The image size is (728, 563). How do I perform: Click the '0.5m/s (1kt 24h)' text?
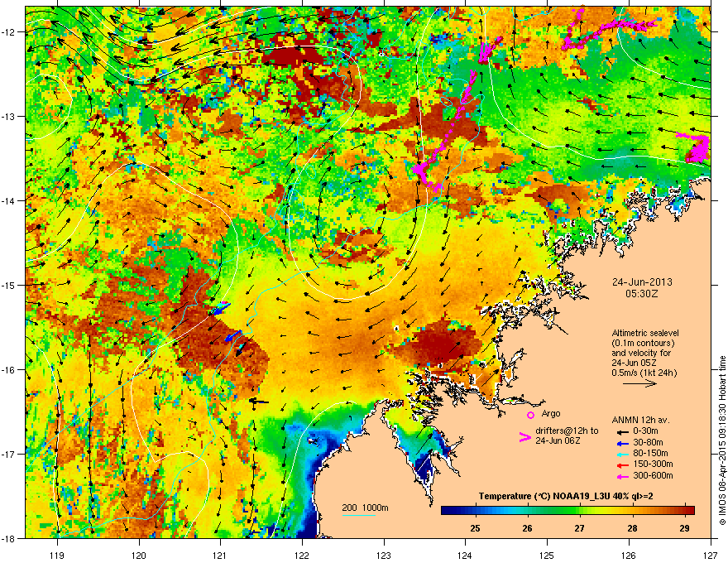point(644,373)
